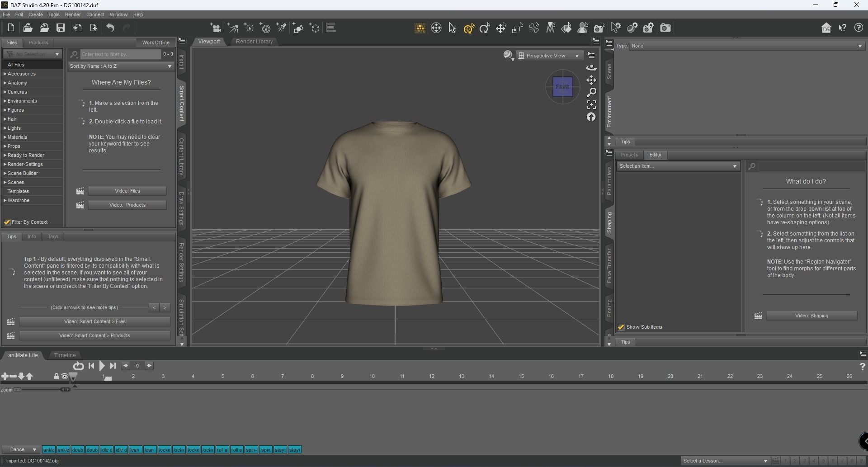Toggle loop playback in aniMate

pos(79,366)
